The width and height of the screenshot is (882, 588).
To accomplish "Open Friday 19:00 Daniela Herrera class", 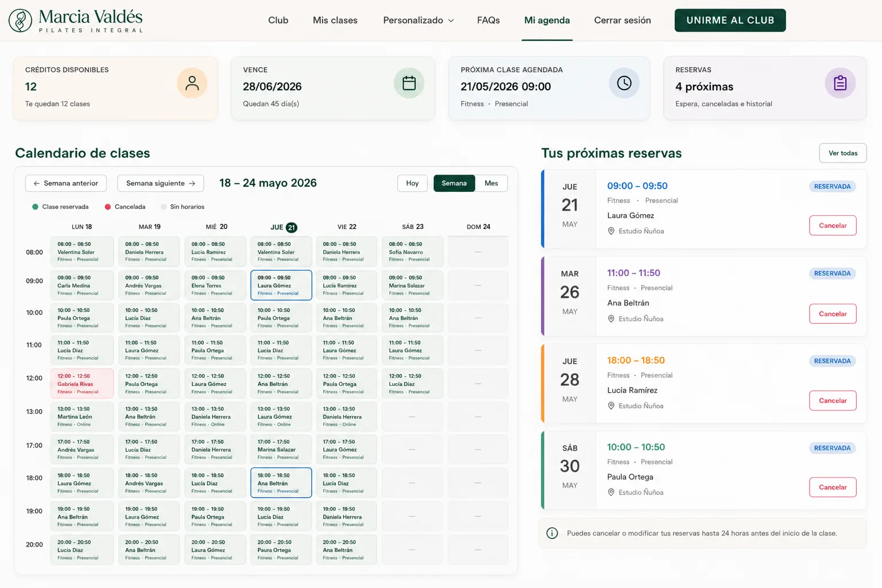I will tap(347, 516).
